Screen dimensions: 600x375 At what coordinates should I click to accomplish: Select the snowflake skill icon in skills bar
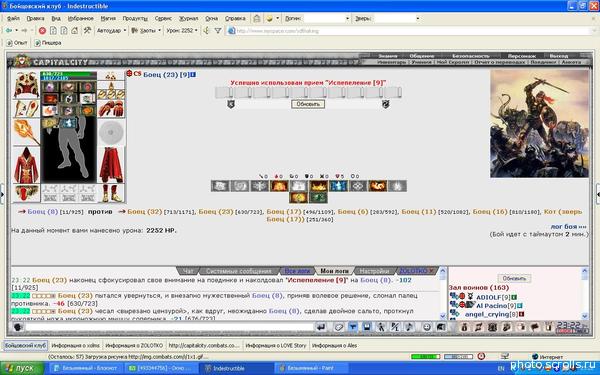click(x=259, y=186)
